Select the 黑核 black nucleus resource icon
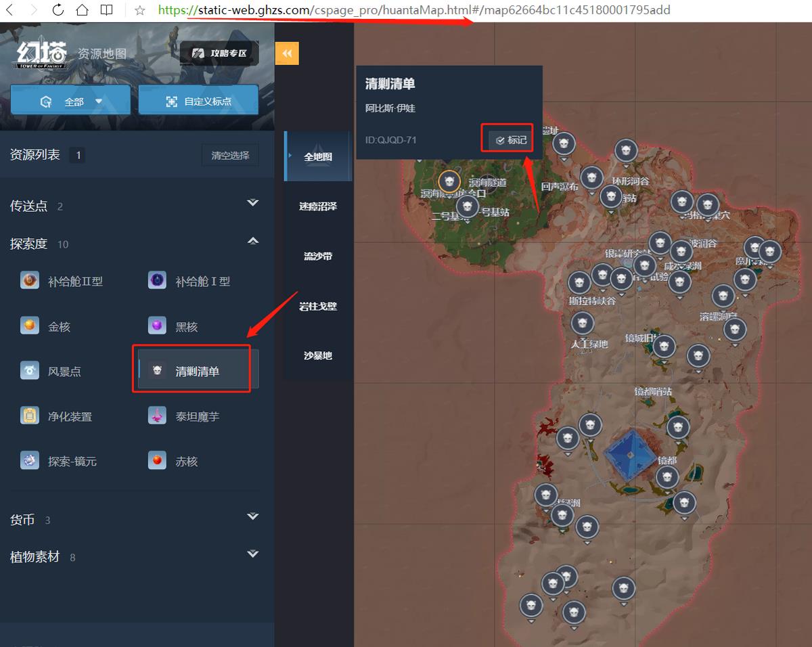The image size is (812, 647). [x=157, y=326]
